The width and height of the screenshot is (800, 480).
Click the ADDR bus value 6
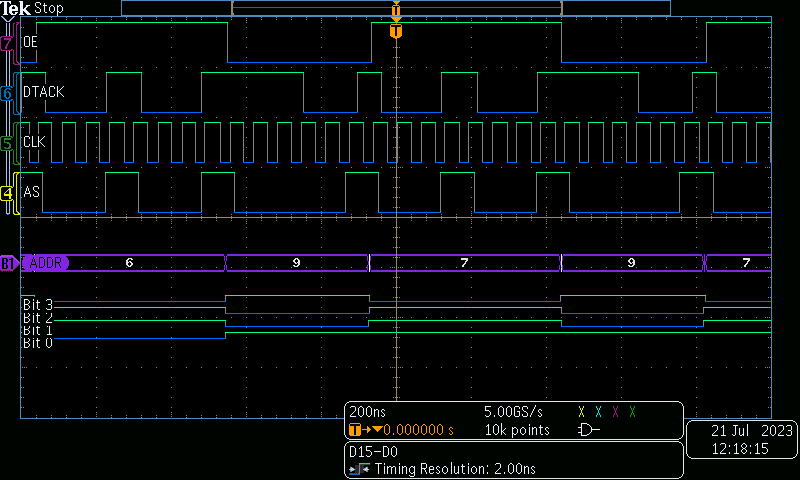coord(129,263)
